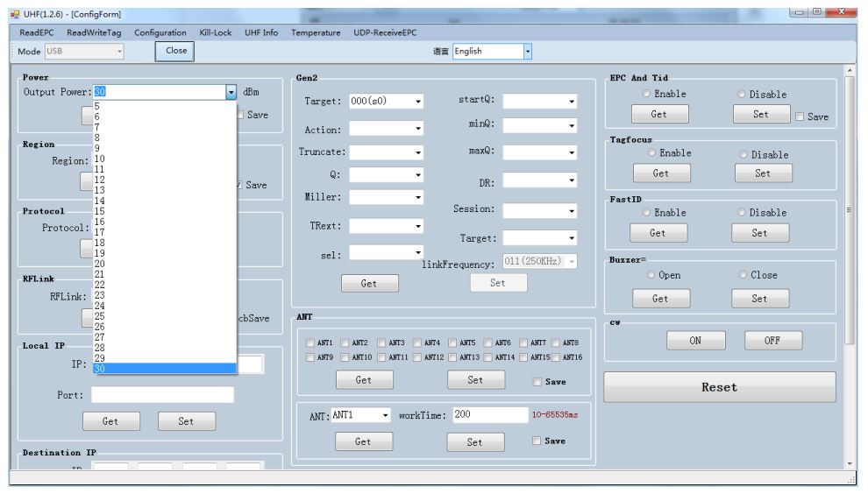Click the UHF app icon in title bar

click(x=14, y=14)
